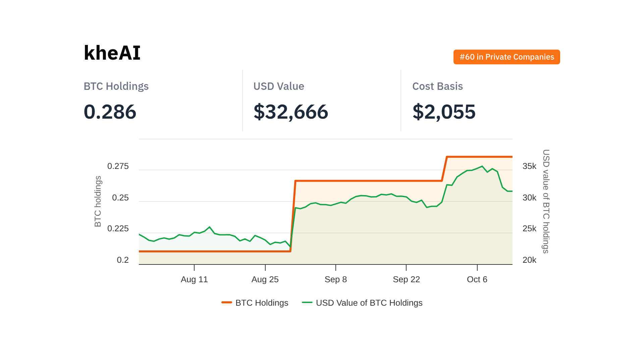Click the Aug 25 axis label
Image resolution: width=644 pixels, height=362 pixels.
click(265, 279)
